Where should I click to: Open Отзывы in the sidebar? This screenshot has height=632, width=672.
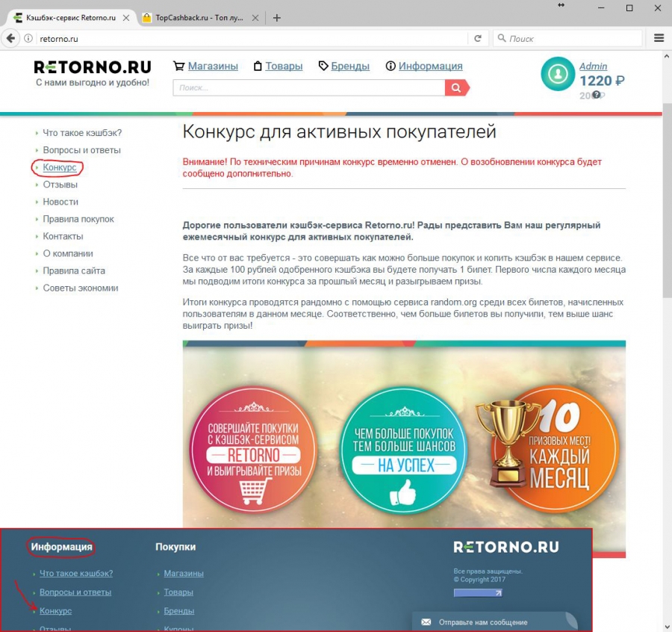click(x=60, y=185)
